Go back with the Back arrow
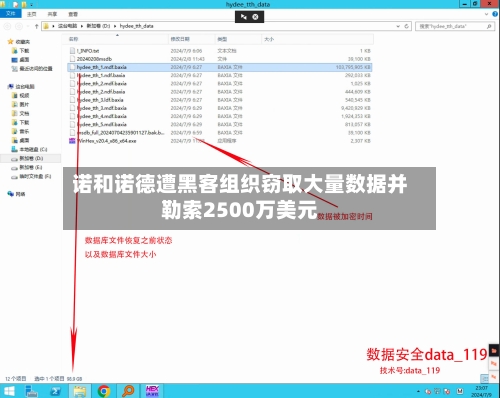 pyautogui.click(x=7, y=26)
